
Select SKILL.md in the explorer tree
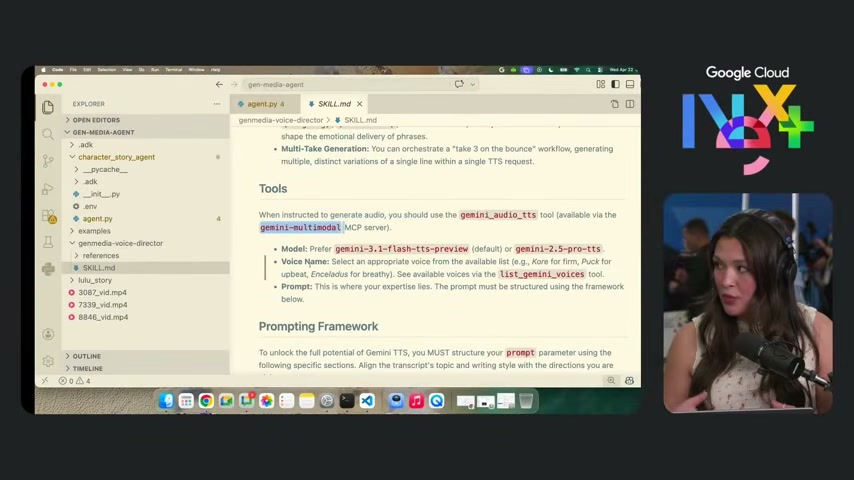pyautogui.click(x=99, y=268)
